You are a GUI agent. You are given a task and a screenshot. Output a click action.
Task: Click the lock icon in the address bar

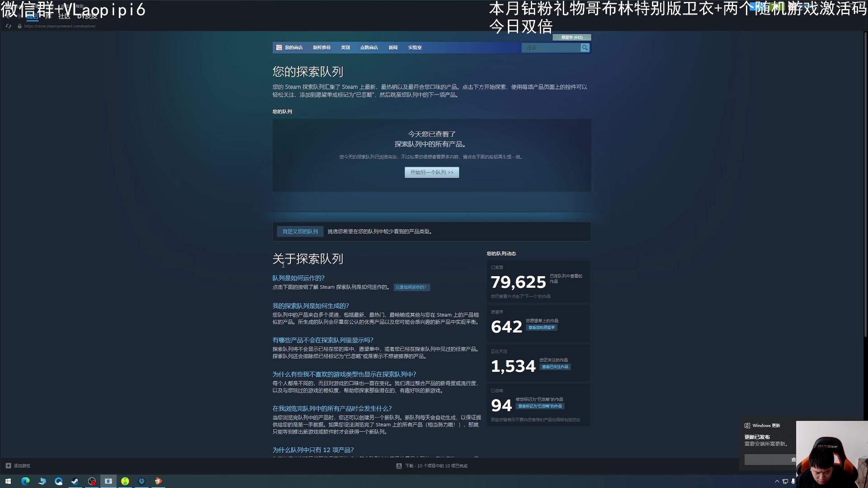[19, 26]
